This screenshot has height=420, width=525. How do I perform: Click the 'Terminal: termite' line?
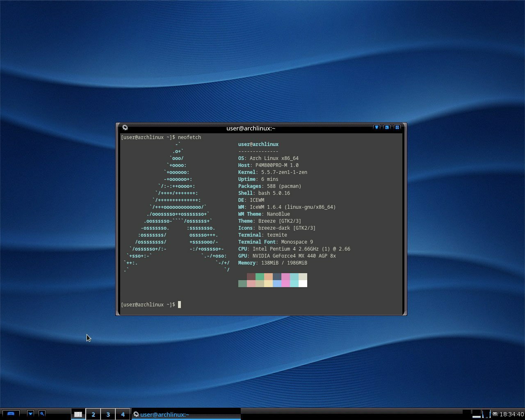262,235
